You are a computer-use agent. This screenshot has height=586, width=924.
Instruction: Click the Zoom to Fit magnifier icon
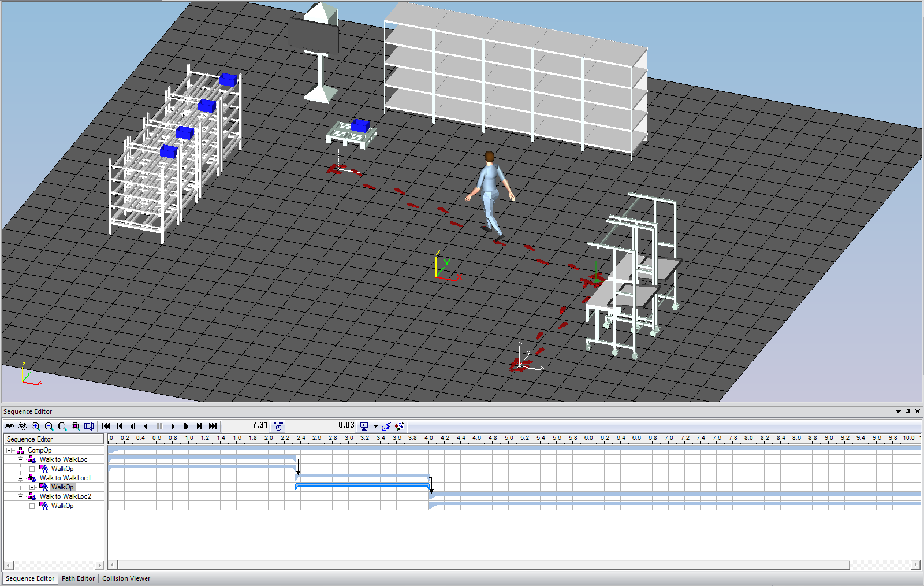click(x=62, y=426)
